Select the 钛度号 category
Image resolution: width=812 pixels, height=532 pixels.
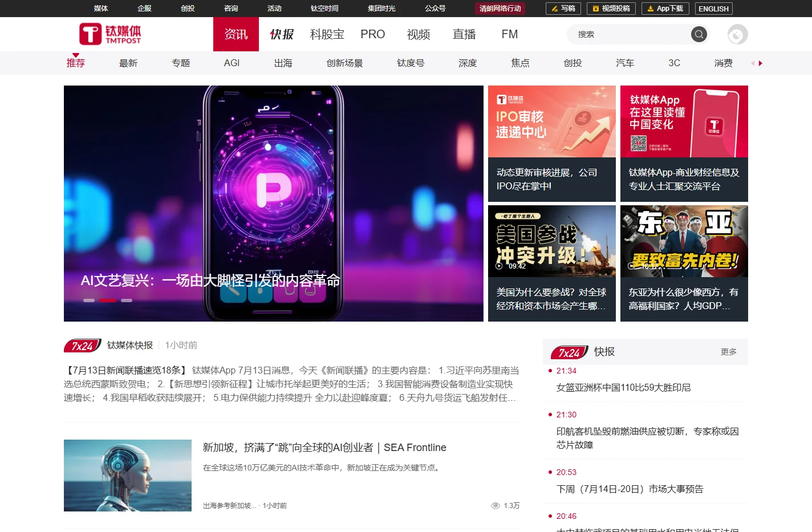[x=411, y=63]
